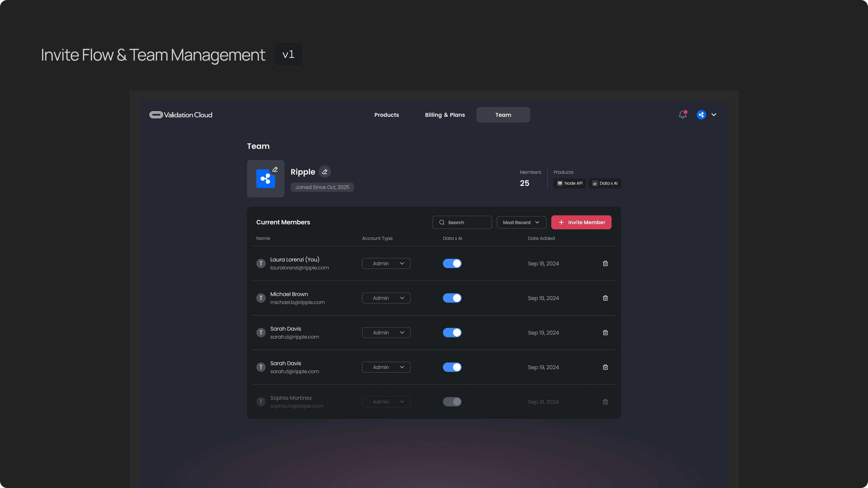This screenshot has height=488, width=868.
Task: Click the Validation Cloud logo
Action: click(x=181, y=115)
